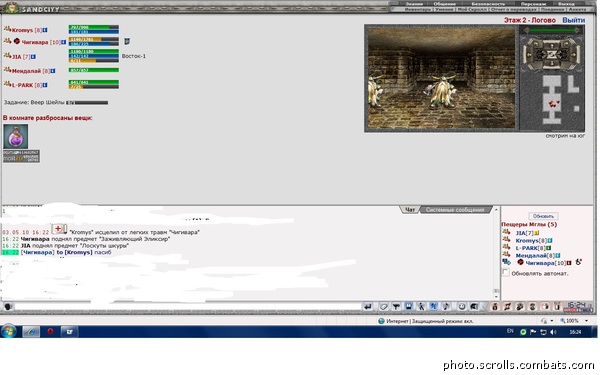600x375 pixels.
Task: Open the Персонаж menu
Action: (533, 4)
